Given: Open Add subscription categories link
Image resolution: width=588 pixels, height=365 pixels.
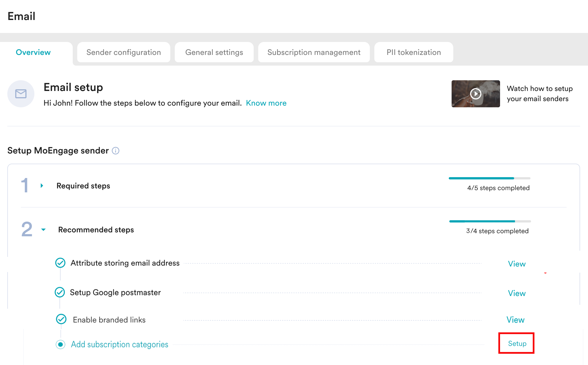Looking at the screenshot, I should click(x=120, y=344).
